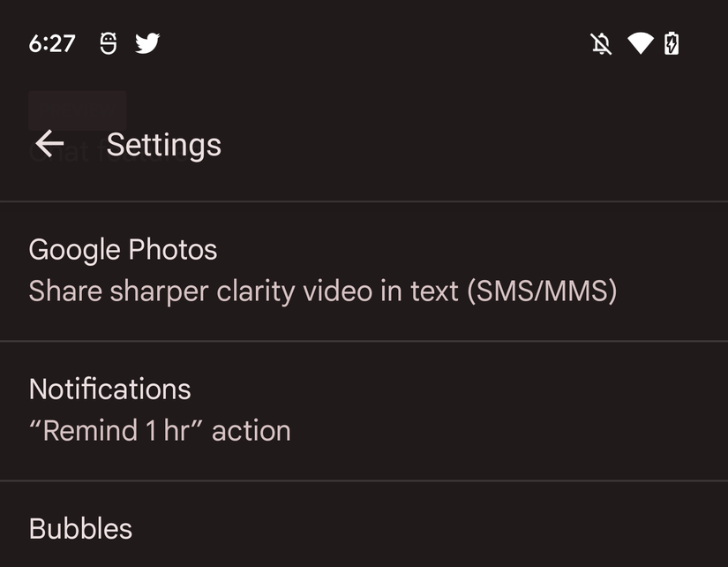
Task: Tap the Settings page title
Action: (163, 145)
